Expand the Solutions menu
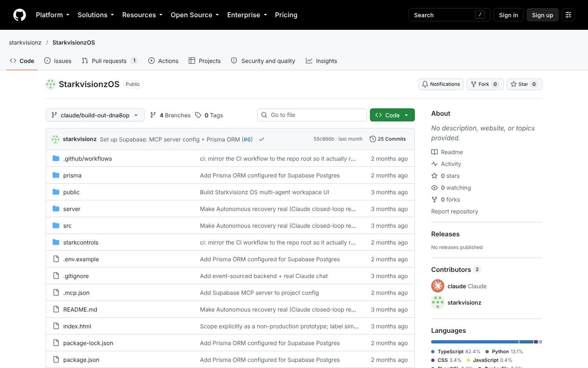Viewport: 588px width, 368px height. [96, 15]
